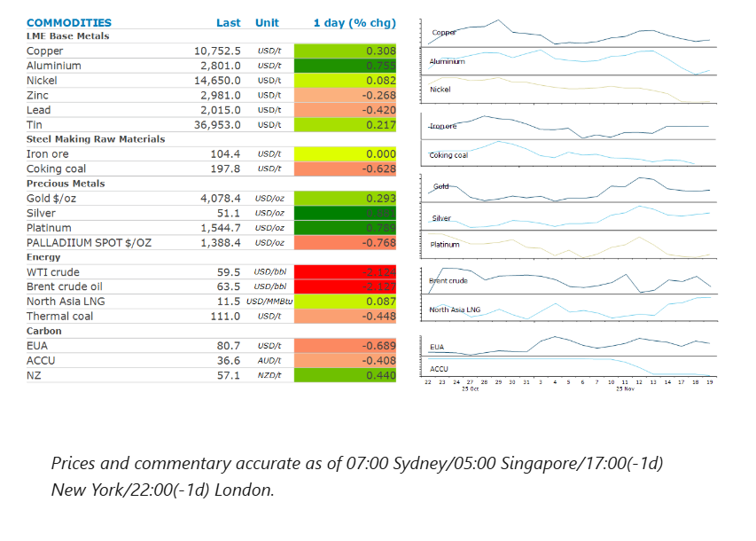Click Copper change cell 0.308

pyautogui.click(x=346, y=51)
